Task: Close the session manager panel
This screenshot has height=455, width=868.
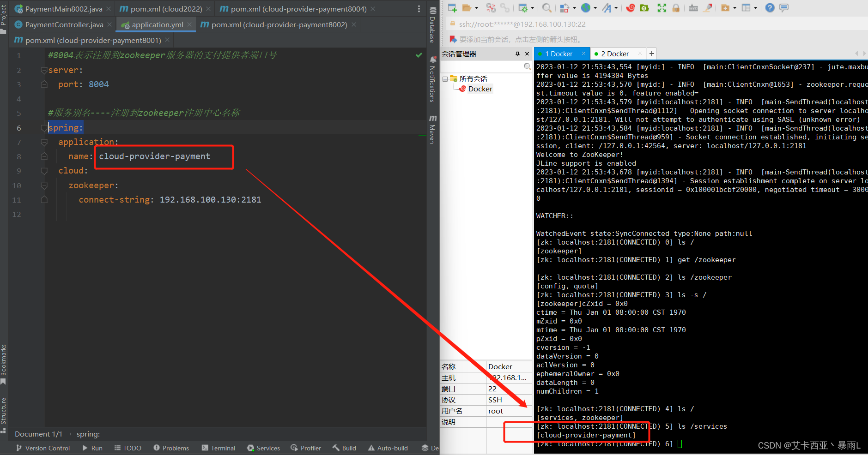Action: [x=527, y=54]
